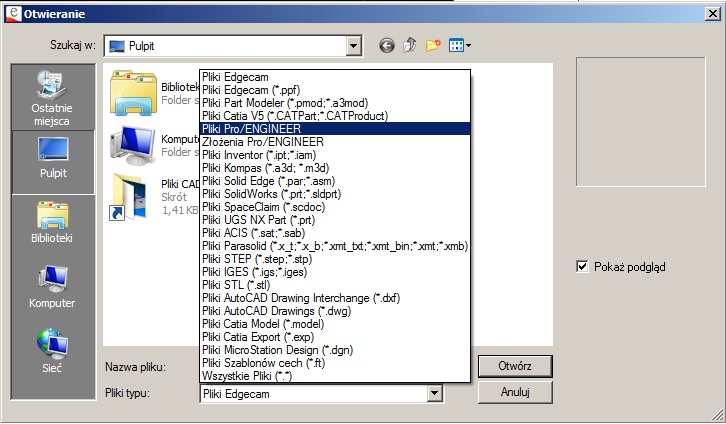726x424 pixels.
Task: Choose Pliki MicroStation Design (*.dgn)
Action: (335, 349)
